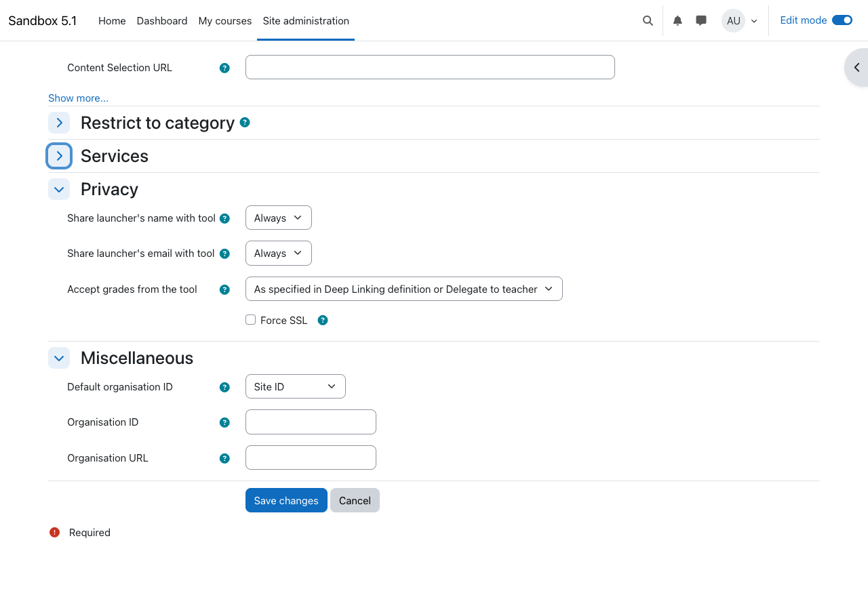Show help for Force SSL
Screen dimensions: 868x610
click(323, 320)
